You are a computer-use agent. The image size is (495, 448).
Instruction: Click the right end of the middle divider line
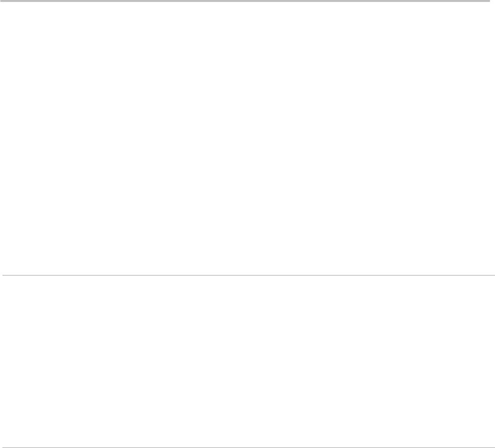point(493,276)
